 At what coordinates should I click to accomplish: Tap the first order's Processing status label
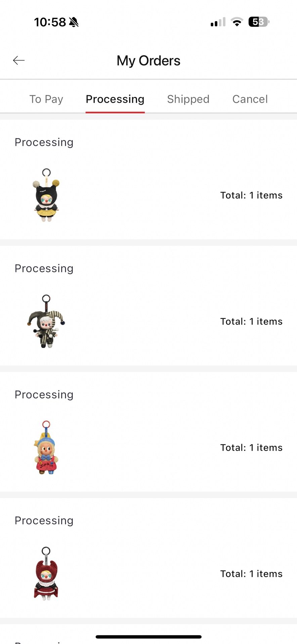tap(44, 142)
